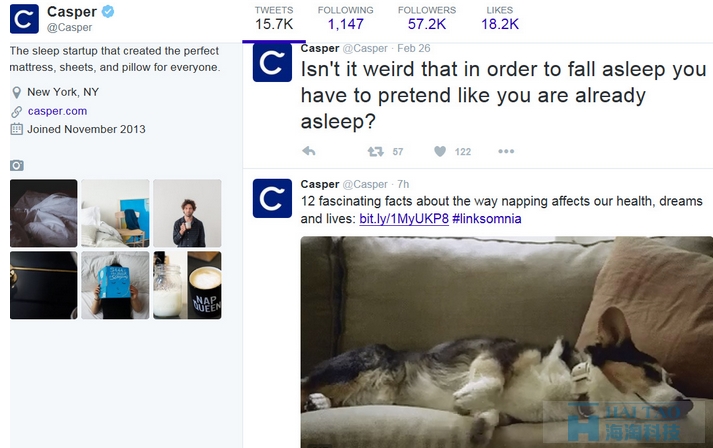Like the tweet with 122 likes
The width and height of the screenshot is (713, 448).
440,151
